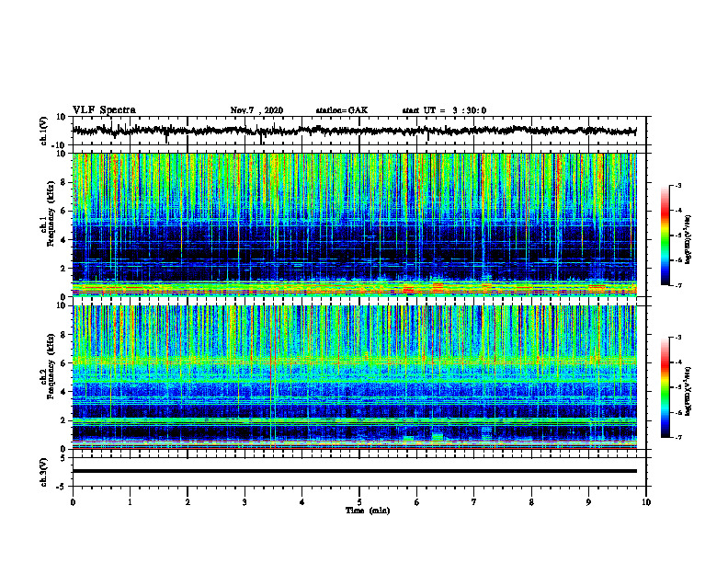Screen dimensions: 728x563
Task: Click the 'Time (min)' axis title
Action: coord(368,511)
